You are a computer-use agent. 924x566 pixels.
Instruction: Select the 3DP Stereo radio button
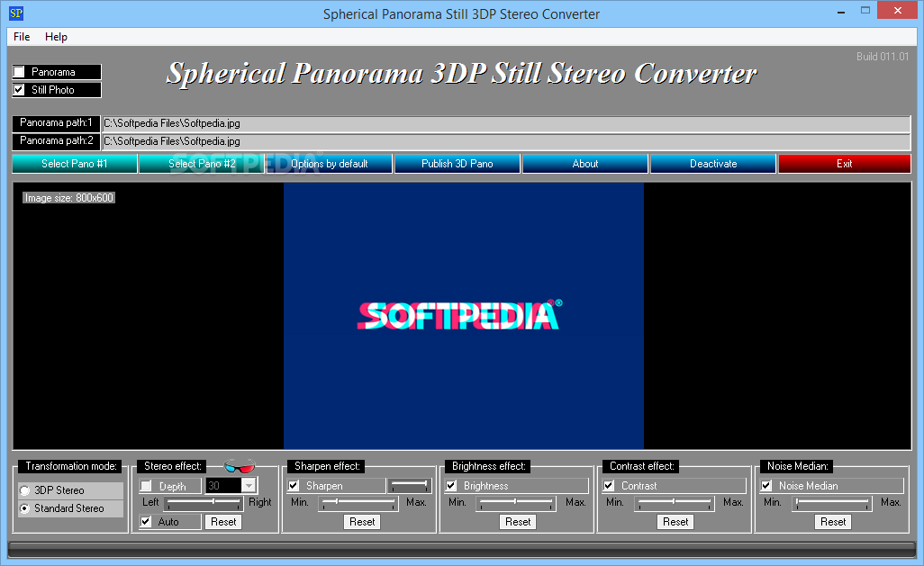click(24, 490)
